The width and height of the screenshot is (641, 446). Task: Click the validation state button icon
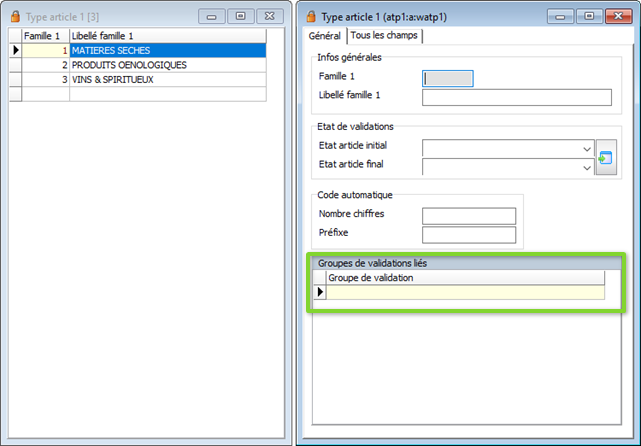click(x=606, y=158)
